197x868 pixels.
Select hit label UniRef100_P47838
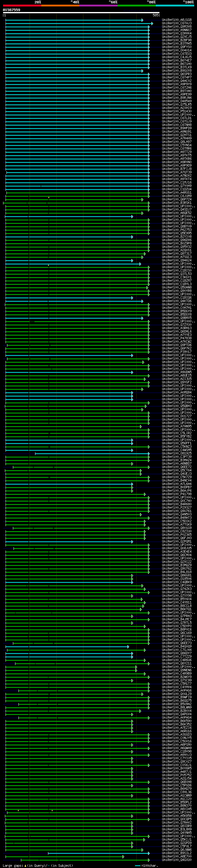(x=177, y=338)
